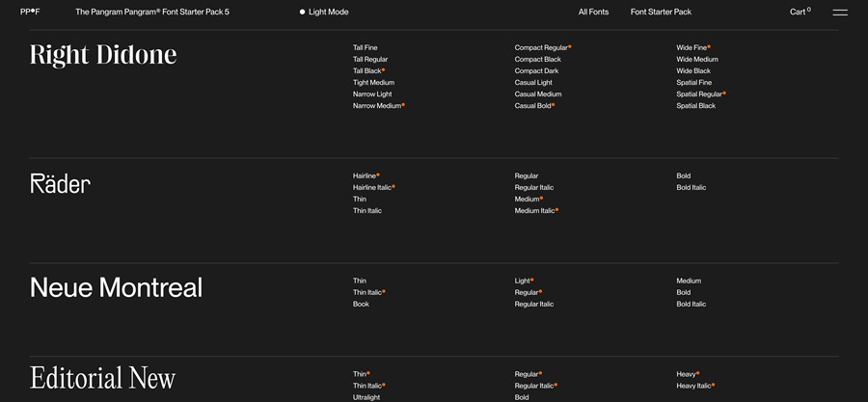The image size is (868, 402).
Task: Select Right Didone Casual Light
Action: coord(533,82)
